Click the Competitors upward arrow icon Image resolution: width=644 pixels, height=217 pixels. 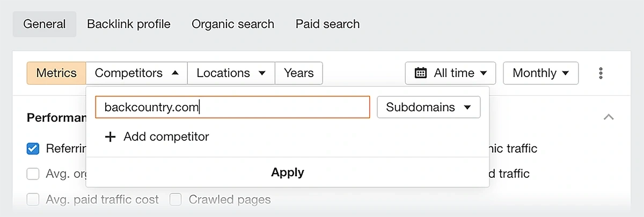pyautogui.click(x=175, y=73)
